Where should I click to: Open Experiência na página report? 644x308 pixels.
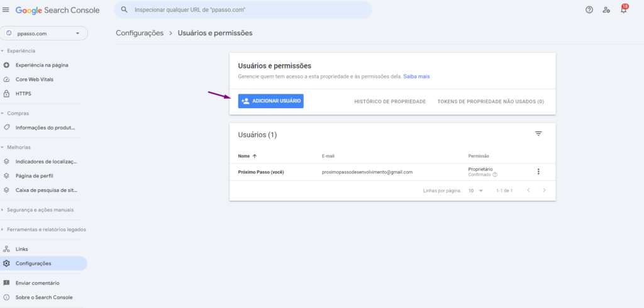[x=42, y=65]
